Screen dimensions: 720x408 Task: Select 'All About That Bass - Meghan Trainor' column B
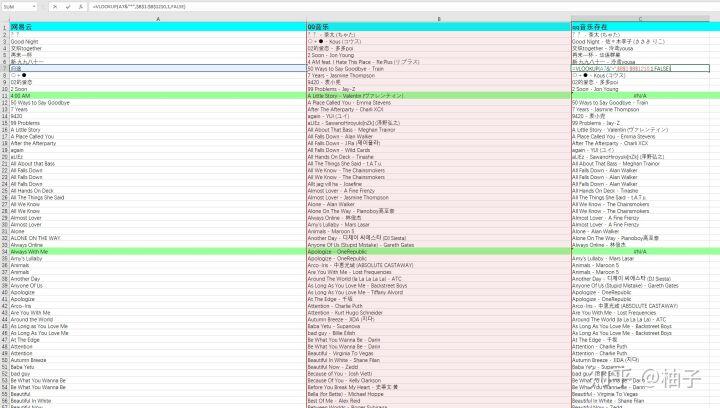pos(439,130)
